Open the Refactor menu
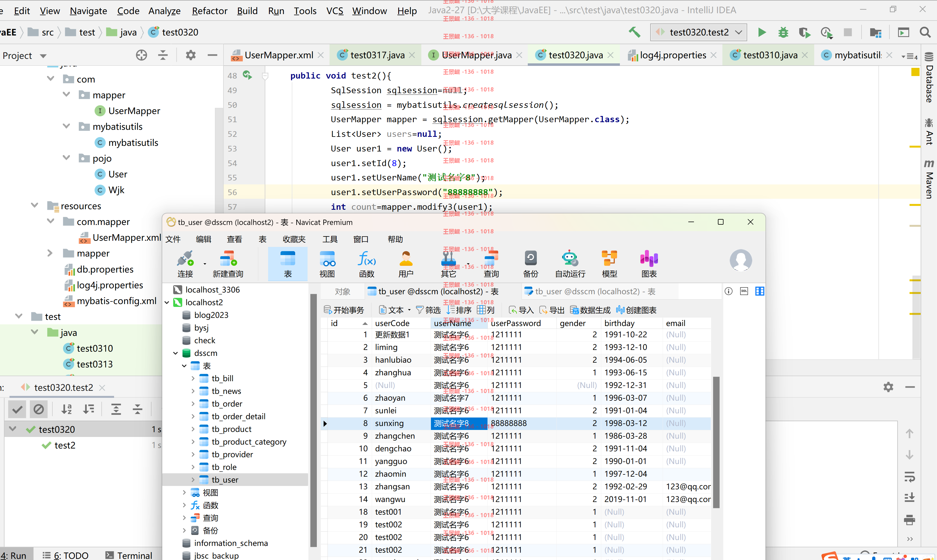Image resolution: width=937 pixels, height=560 pixels. (x=210, y=11)
